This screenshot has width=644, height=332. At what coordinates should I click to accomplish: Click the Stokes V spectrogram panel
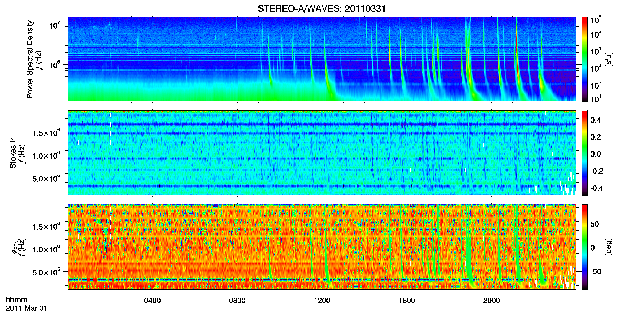tap(322, 153)
